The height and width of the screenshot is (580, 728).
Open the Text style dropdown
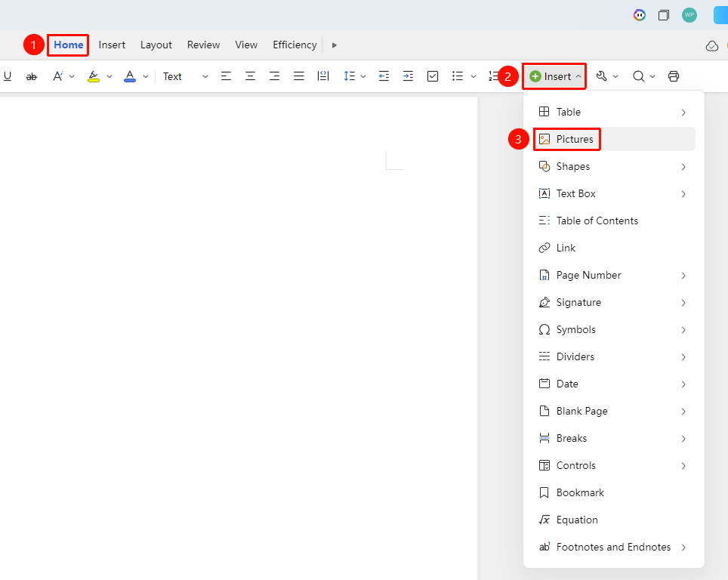[x=185, y=76]
